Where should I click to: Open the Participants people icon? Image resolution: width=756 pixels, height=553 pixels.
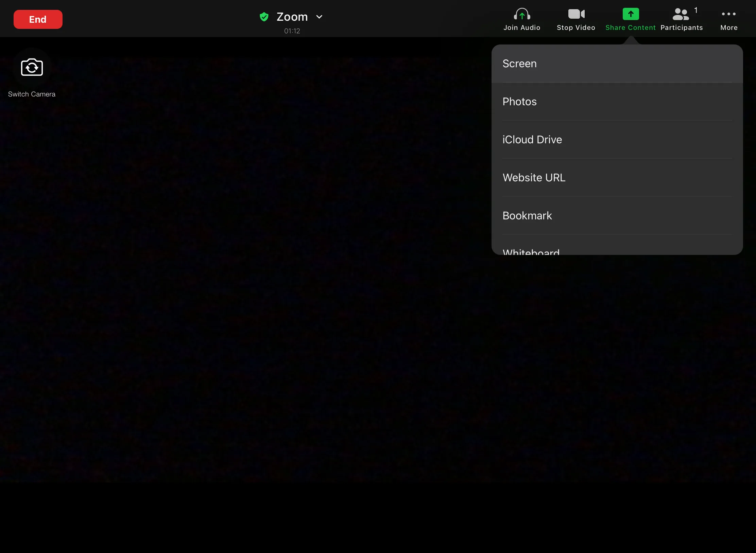coord(681,14)
